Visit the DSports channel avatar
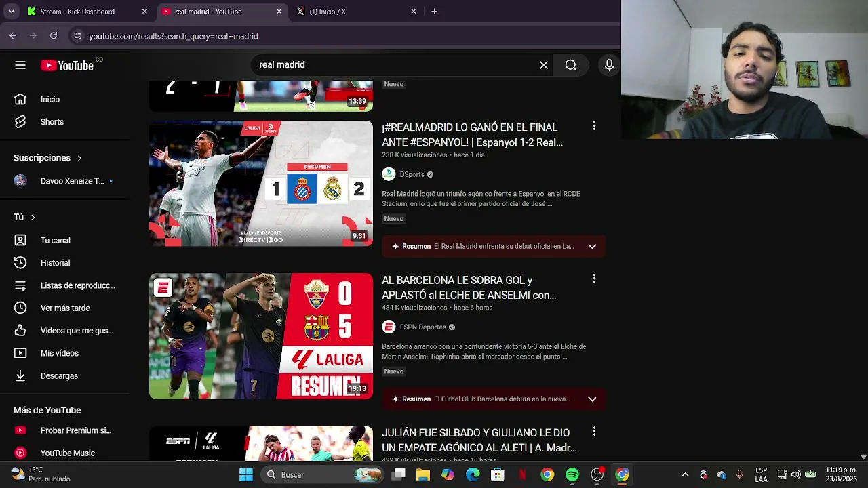Screen dimensions: 868x488 click(389, 174)
